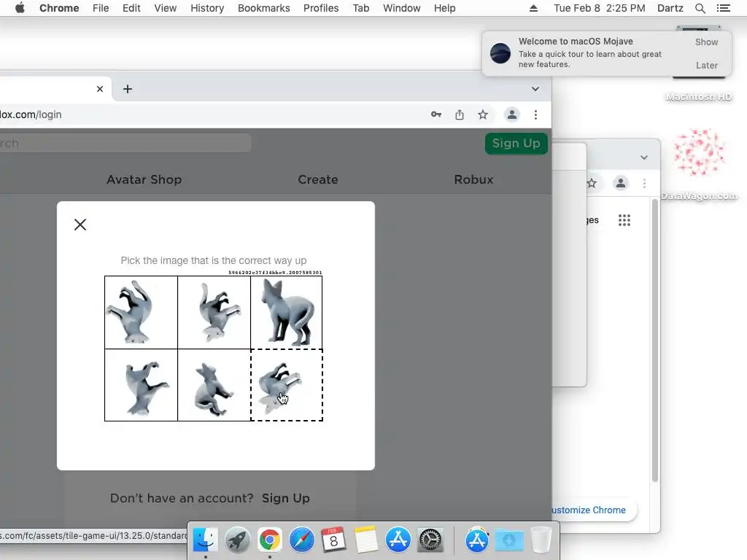Click the Sign Up link below the dialog
This screenshot has width=747, height=560.
[286, 498]
